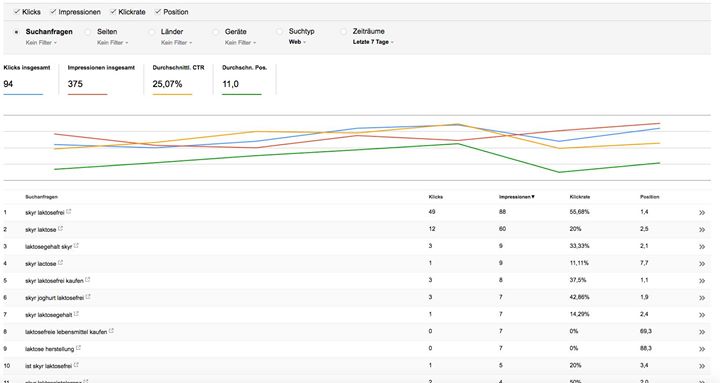
Task: Open Kein Filter dropdown under Suchanfragen
Action: tap(41, 42)
